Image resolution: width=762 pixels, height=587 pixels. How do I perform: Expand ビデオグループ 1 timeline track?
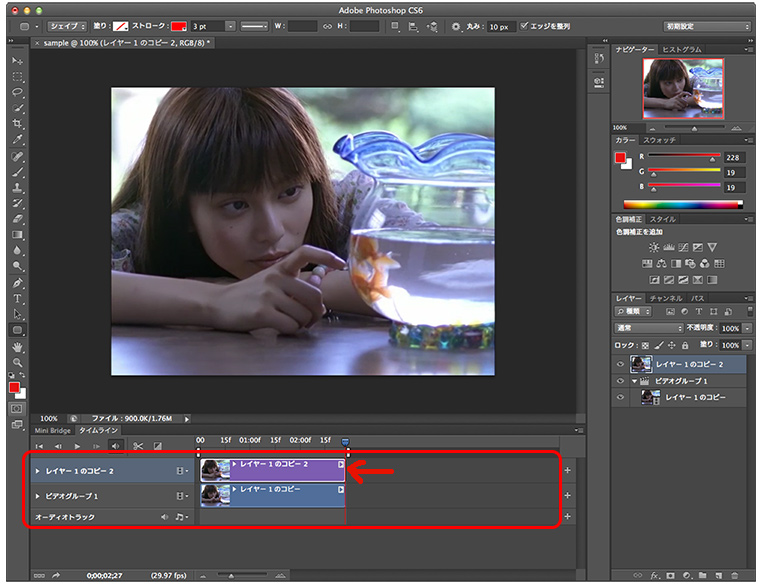pos(37,496)
